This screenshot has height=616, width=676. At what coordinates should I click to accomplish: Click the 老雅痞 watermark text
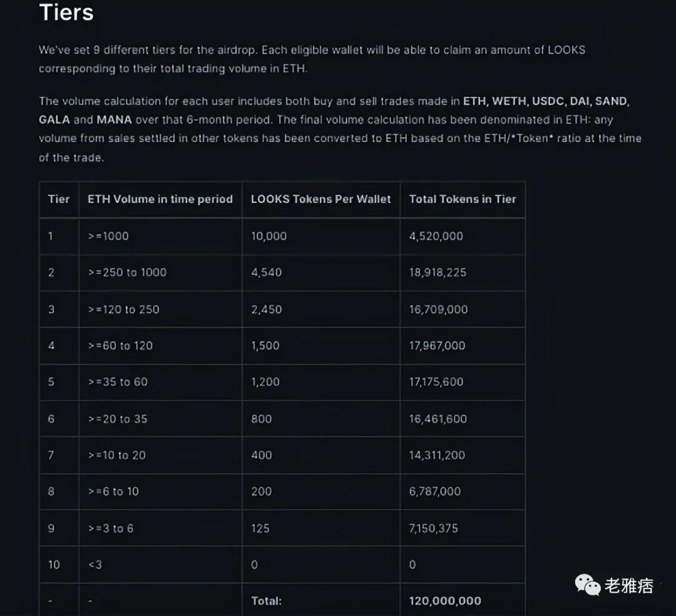coord(629,585)
